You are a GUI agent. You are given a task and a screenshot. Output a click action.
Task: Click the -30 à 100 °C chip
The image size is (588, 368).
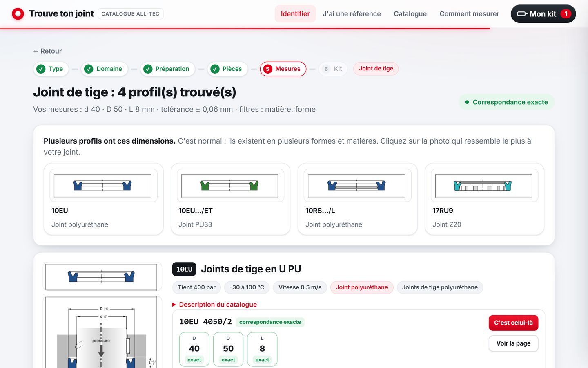pos(247,287)
